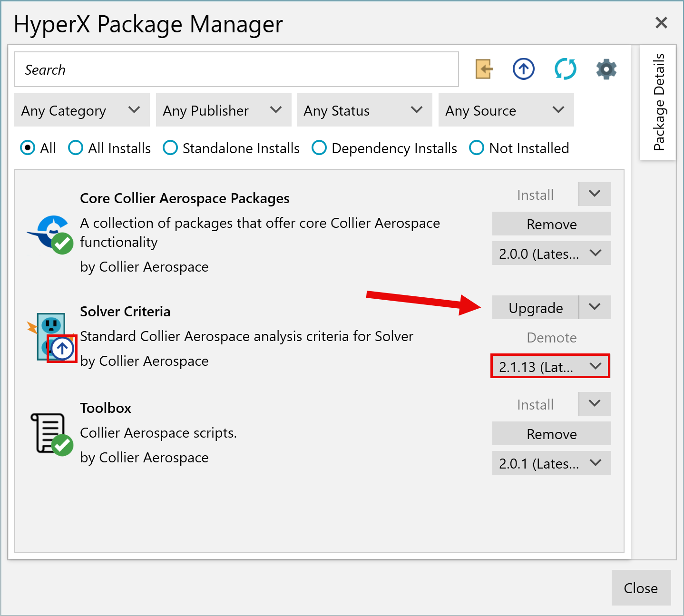684x616 pixels.
Task: Open Toolbox install options arrow
Action: [595, 404]
